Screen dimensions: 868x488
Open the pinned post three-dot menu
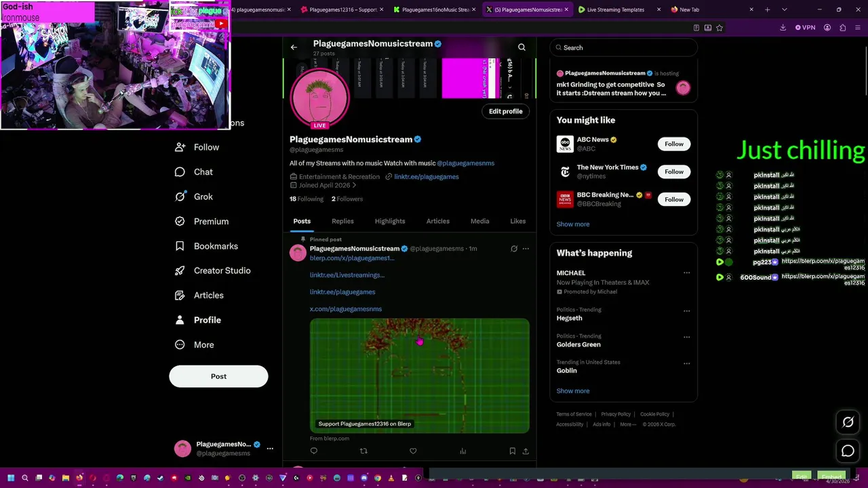tap(526, 249)
